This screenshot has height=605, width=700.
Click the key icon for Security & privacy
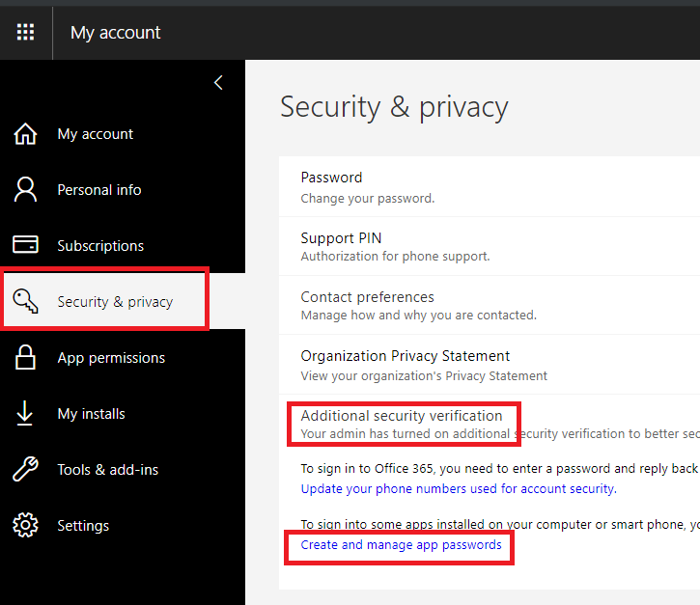click(25, 301)
